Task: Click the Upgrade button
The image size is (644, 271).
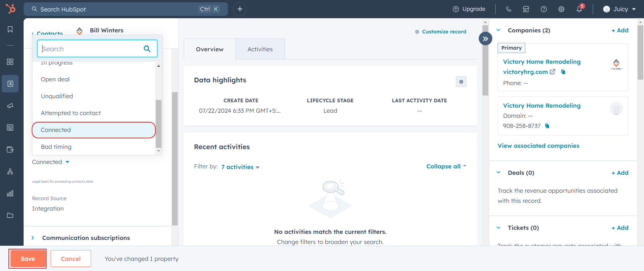Action: [x=469, y=9]
